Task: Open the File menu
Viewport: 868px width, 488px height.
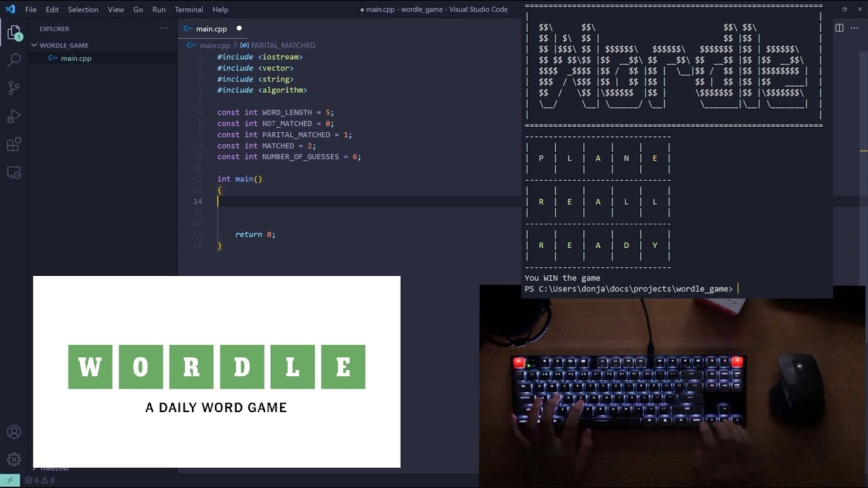Action: pos(31,9)
